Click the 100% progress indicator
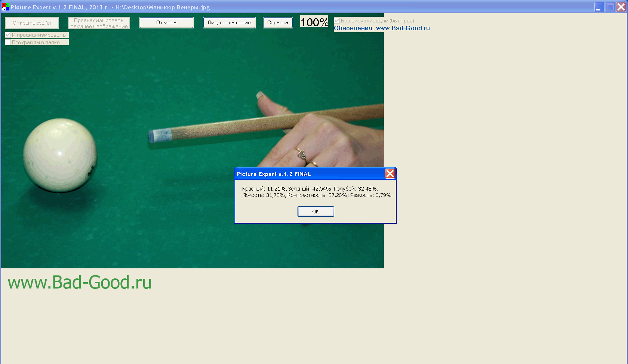The image size is (628, 364). [x=314, y=21]
